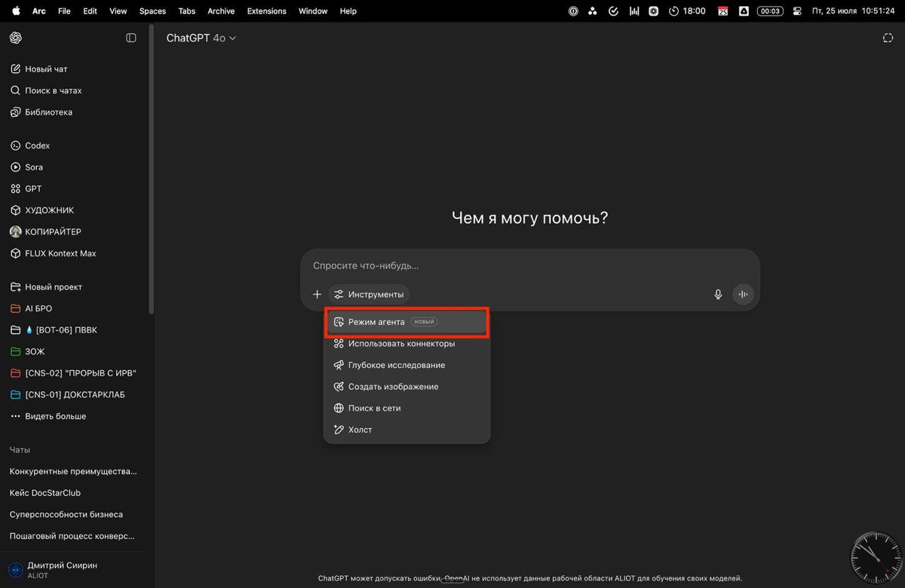905x588 pixels.
Task: Click the plus attach button in composer
Action: 317,294
